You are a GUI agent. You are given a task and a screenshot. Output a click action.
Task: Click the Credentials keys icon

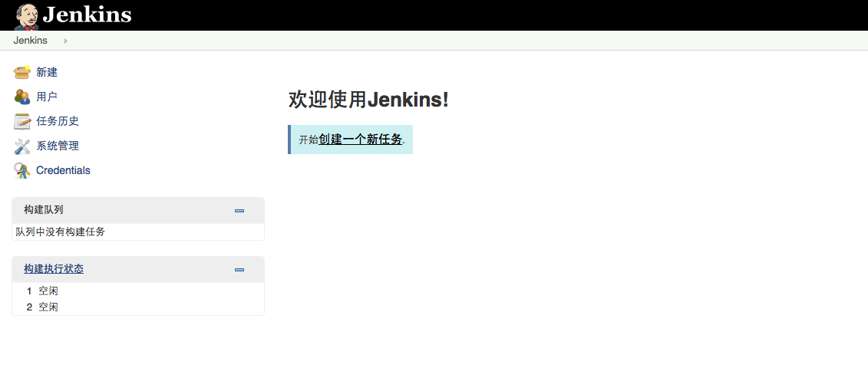pos(22,170)
